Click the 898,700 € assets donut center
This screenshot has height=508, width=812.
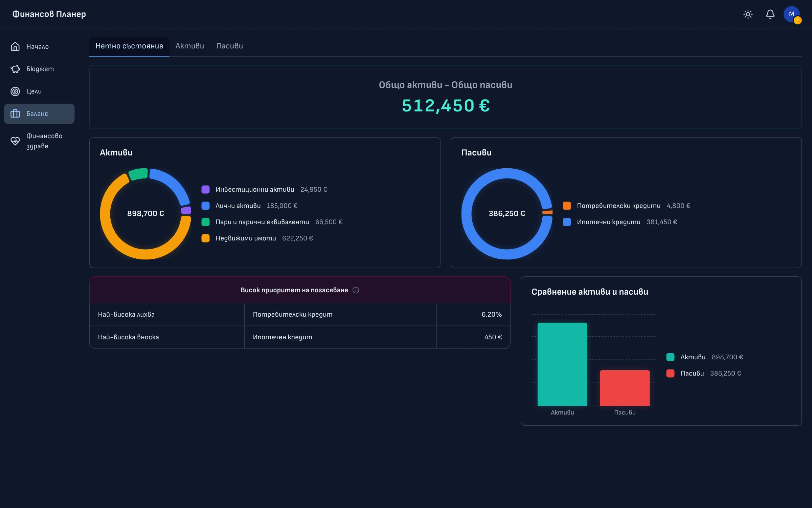point(145,213)
